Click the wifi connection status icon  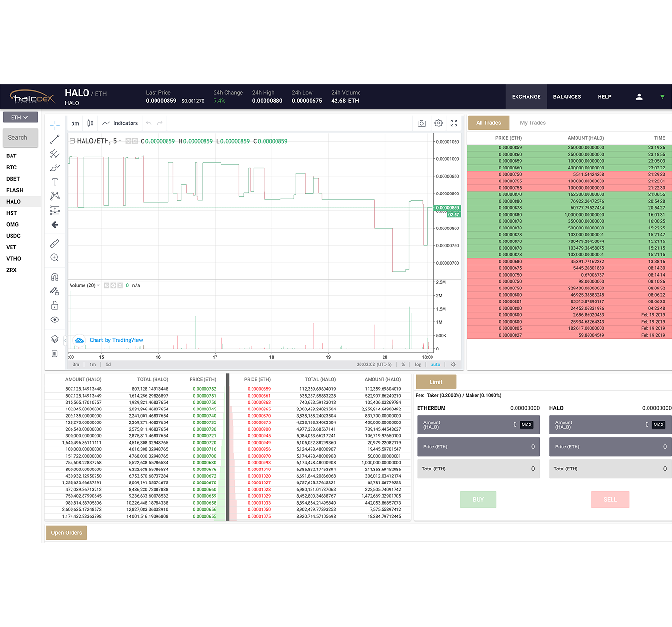662,96
